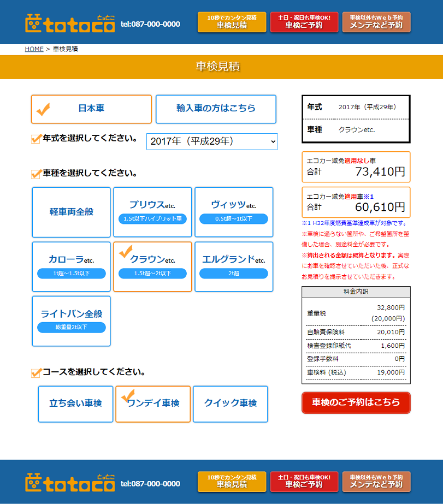The width and height of the screenshot is (443, 504).
Task: Select the プリウス hybrid vehicle option
Action: [x=152, y=212]
